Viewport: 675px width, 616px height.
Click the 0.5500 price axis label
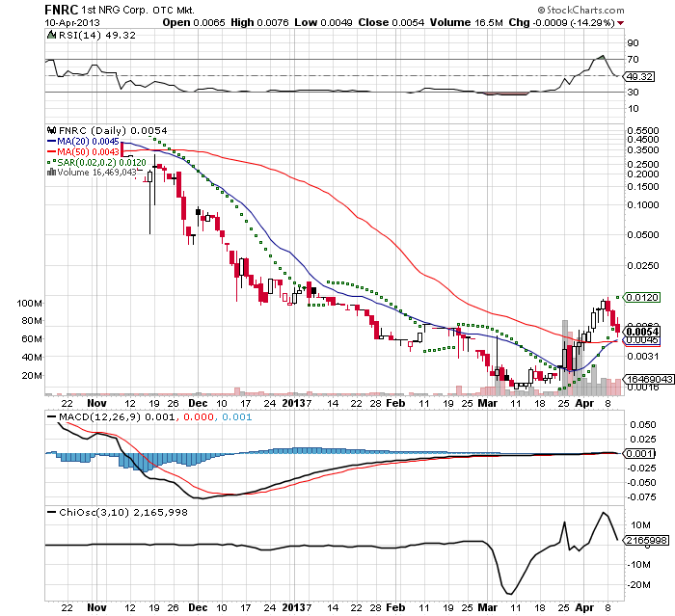pos(643,130)
